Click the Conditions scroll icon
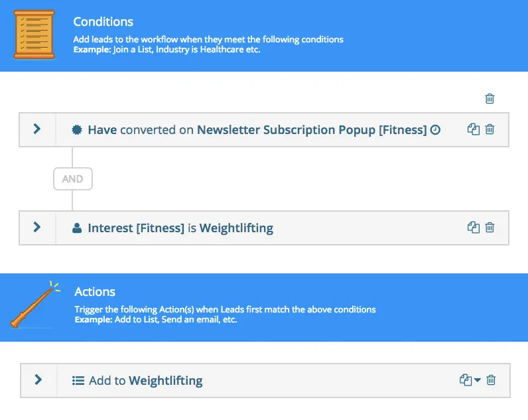This screenshot has height=420, width=528. [34, 35]
